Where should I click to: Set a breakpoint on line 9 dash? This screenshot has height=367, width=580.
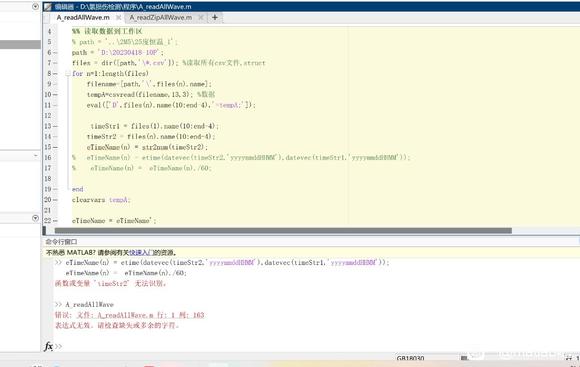pyautogui.click(x=55, y=84)
